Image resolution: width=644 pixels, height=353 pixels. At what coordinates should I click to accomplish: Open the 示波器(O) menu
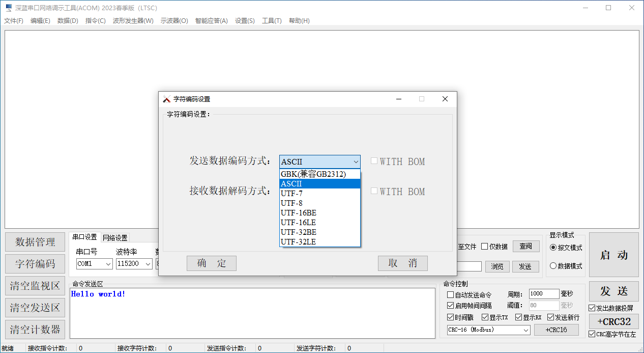tap(174, 21)
